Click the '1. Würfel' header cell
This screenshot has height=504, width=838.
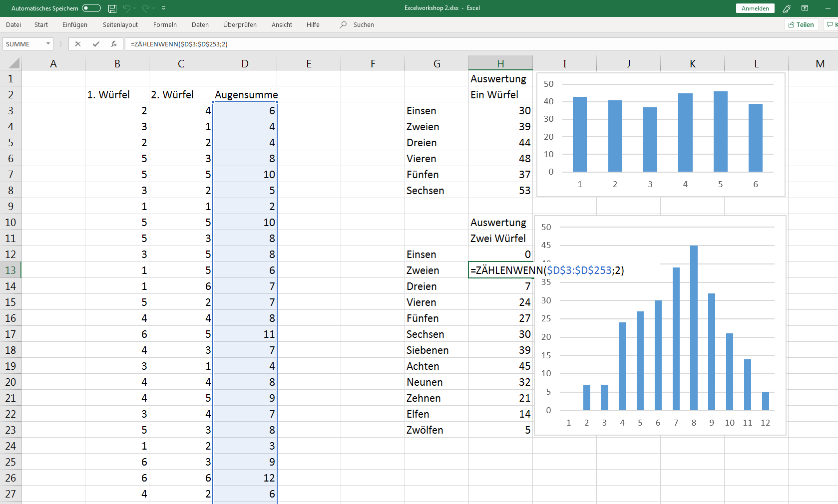point(117,94)
